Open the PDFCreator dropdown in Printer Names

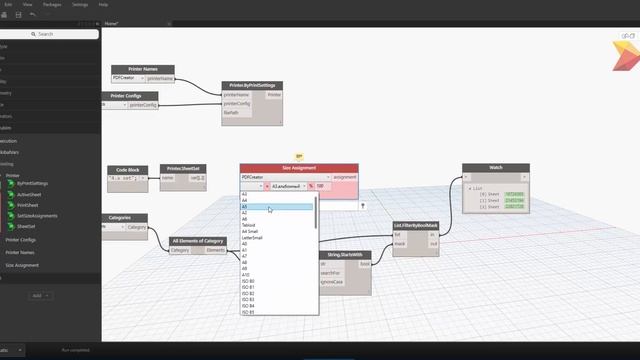point(128,78)
